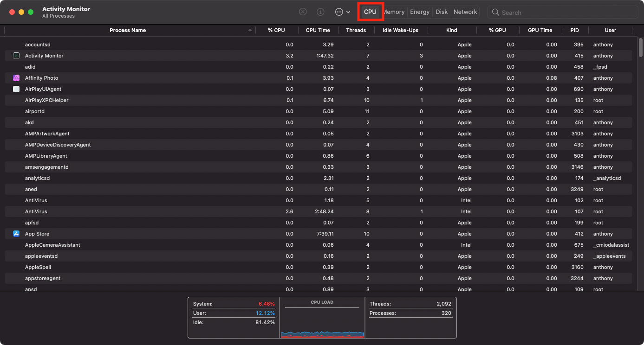
Task: Sort by Kind column header
Action: (x=452, y=30)
